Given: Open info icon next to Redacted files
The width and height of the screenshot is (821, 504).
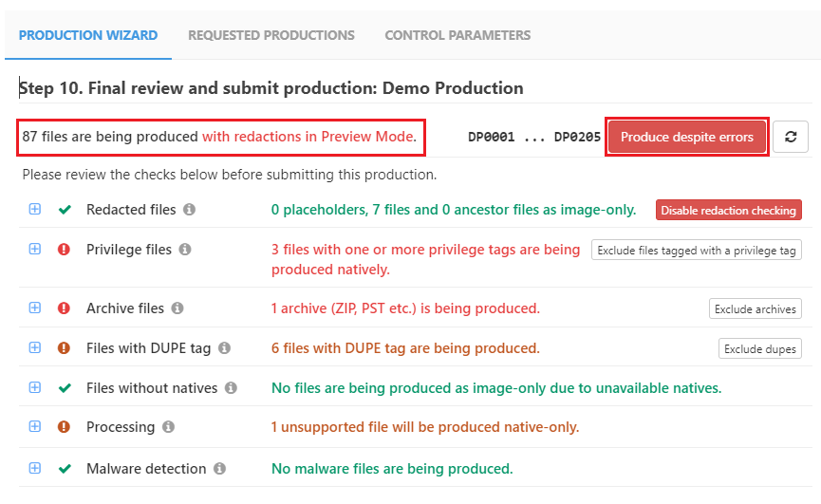Looking at the screenshot, I should [x=189, y=210].
